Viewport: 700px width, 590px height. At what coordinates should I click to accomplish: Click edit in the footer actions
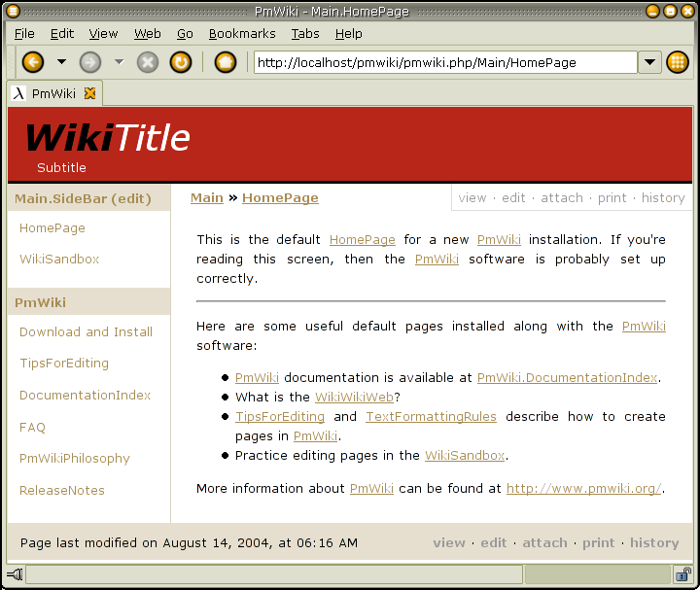point(493,542)
